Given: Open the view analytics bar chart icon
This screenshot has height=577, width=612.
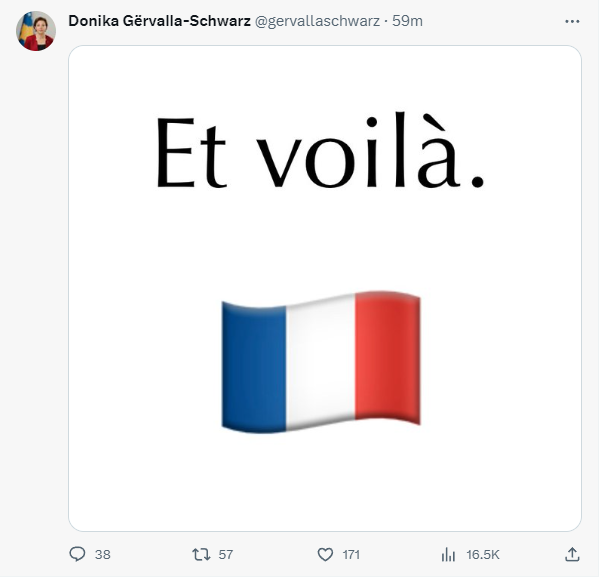Looking at the screenshot, I should click(449, 554).
